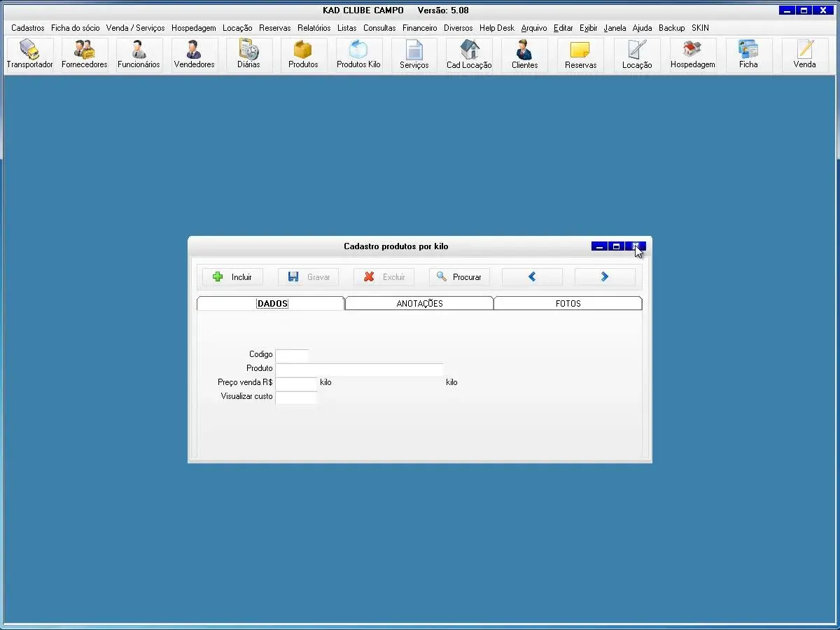Select the Produtos box icon
840x630 pixels.
[x=303, y=55]
